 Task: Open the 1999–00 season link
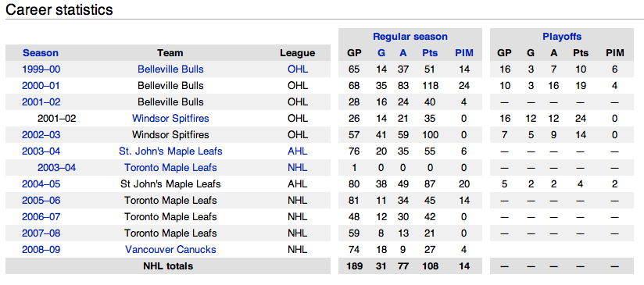pyautogui.click(x=41, y=69)
